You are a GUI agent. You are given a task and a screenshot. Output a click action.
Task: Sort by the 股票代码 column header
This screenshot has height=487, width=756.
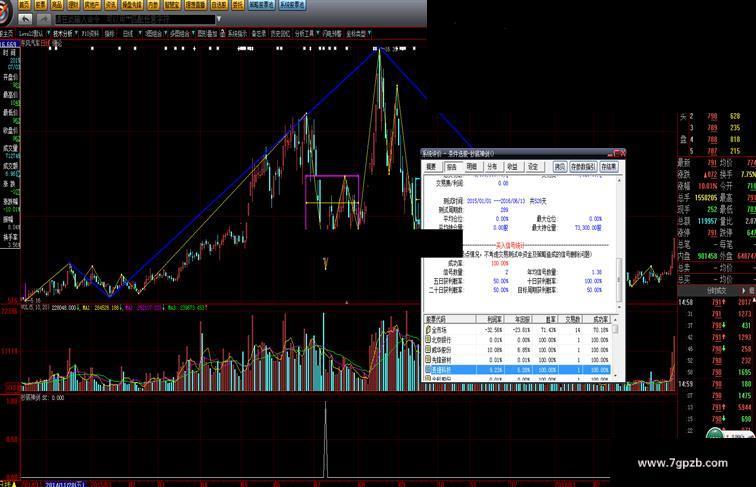click(449, 319)
